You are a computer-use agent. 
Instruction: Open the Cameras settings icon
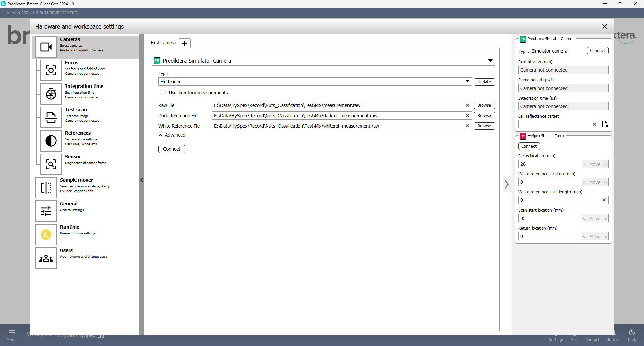(46, 47)
